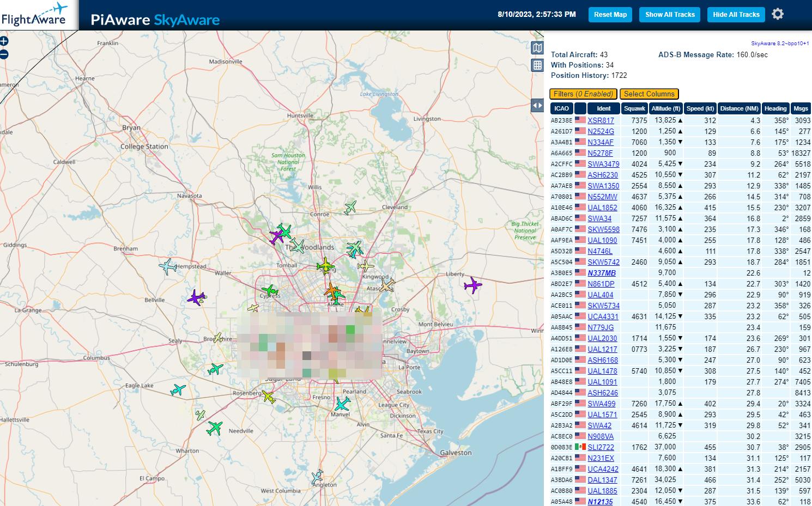Open flight UCA4331 link
The image size is (812, 506).
603,316
